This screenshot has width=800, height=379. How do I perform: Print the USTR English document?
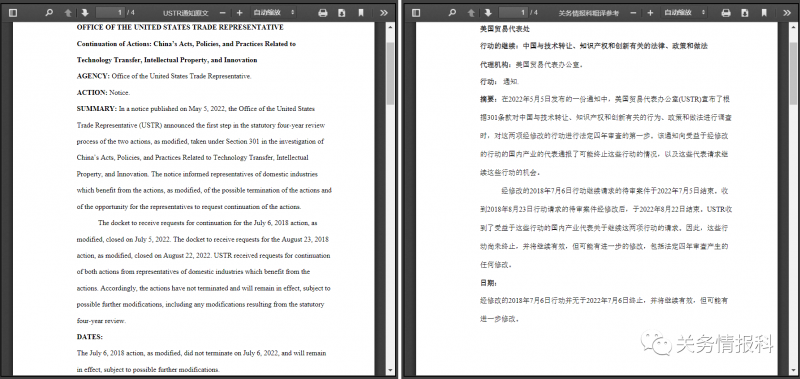322,13
